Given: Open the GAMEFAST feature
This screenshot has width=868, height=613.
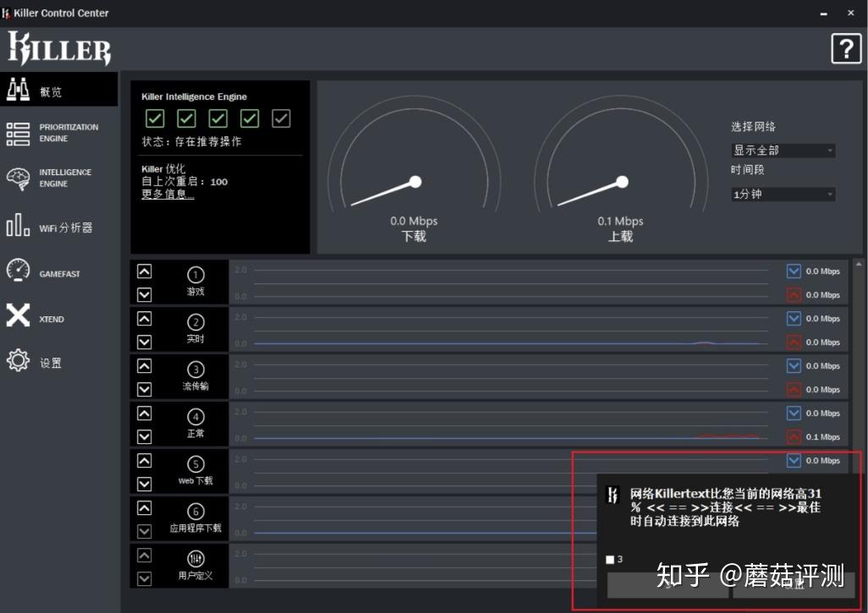Looking at the screenshot, I should click(59, 272).
